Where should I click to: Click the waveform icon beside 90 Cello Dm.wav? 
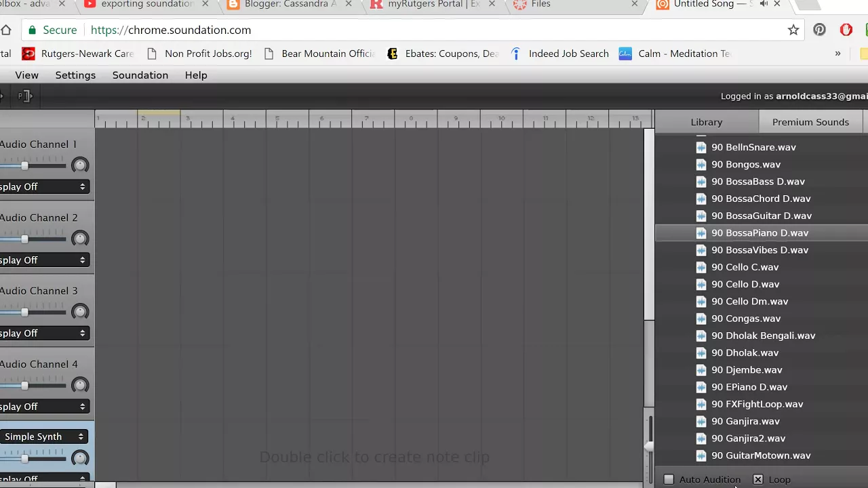click(701, 301)
